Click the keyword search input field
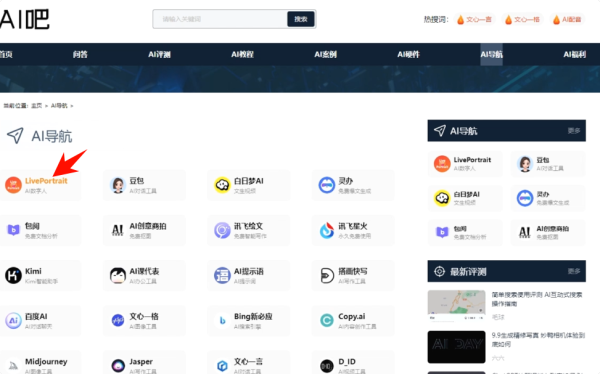The height and width of the screenshot is (374, 600). tap(220, 19)
